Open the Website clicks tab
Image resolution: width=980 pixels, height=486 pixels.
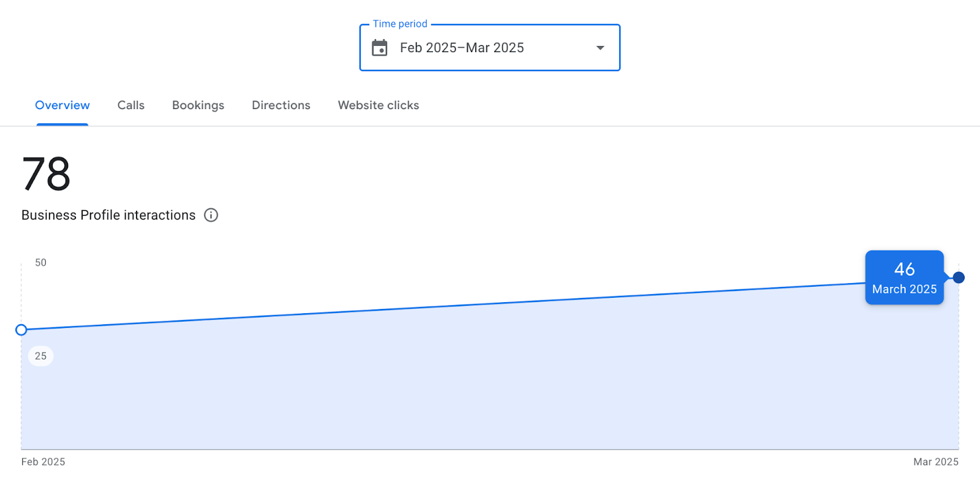tap(379, 105)
